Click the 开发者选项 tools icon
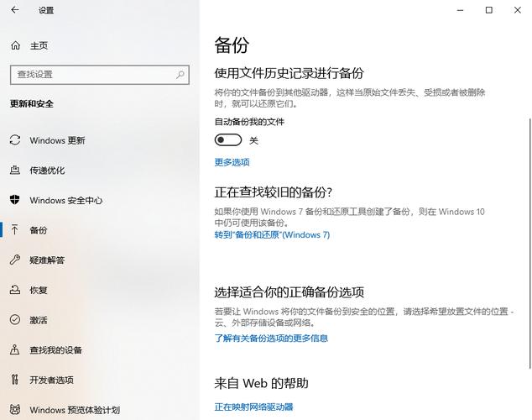This screenshot has width=532, height=420. pyautogui.click(x=15, y=379)
